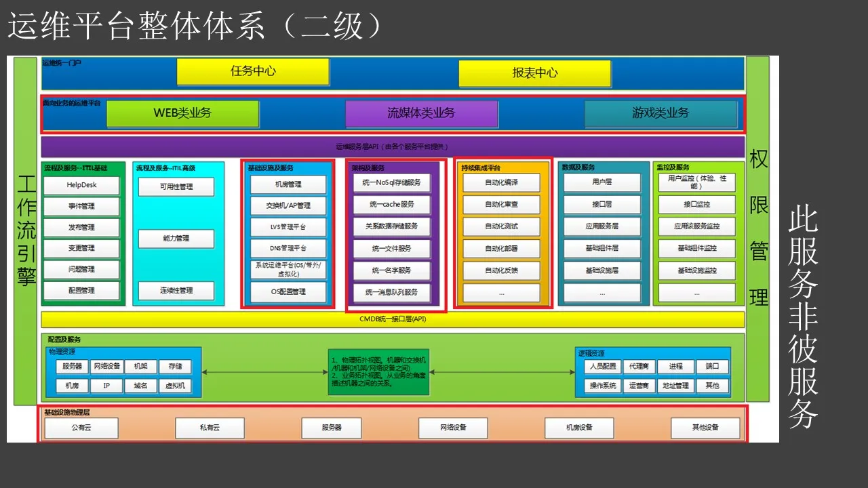This screenshot has height=488, width=868.
Task: Click the 机房管理 box
Action: (x=288, y=184)
